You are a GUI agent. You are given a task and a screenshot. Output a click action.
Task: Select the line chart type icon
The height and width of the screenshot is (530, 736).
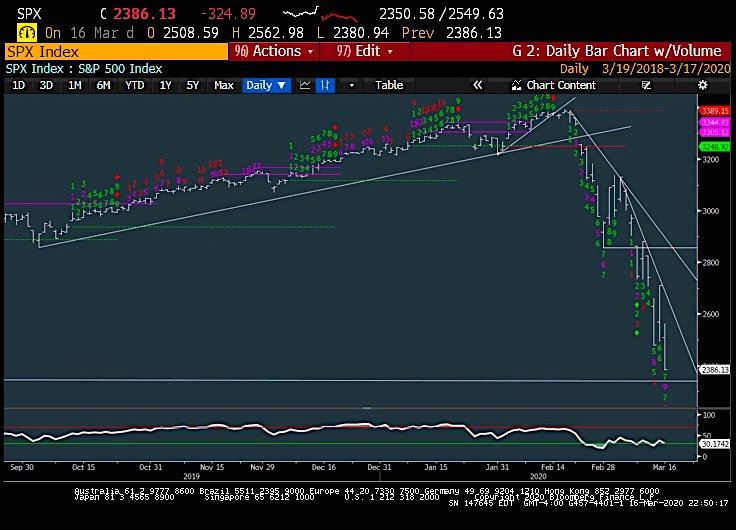tap(305, 85)
